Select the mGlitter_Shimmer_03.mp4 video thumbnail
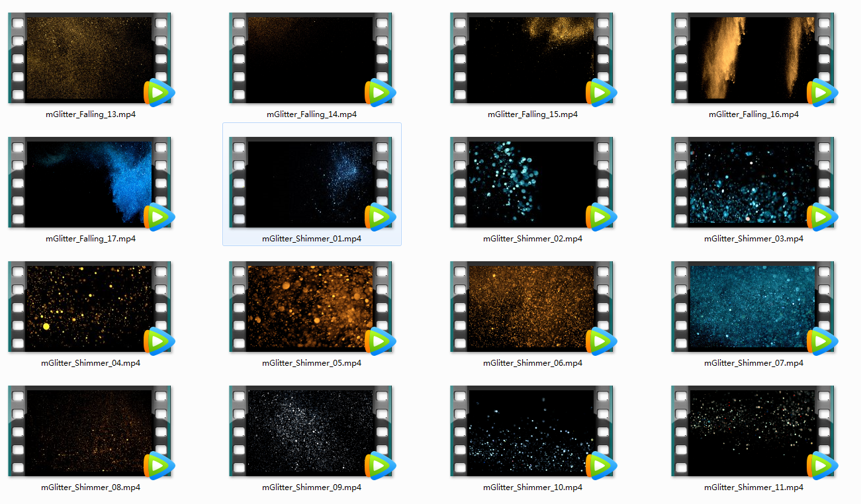Viewport: 861px width, 504px height. [x=753, y=183]
